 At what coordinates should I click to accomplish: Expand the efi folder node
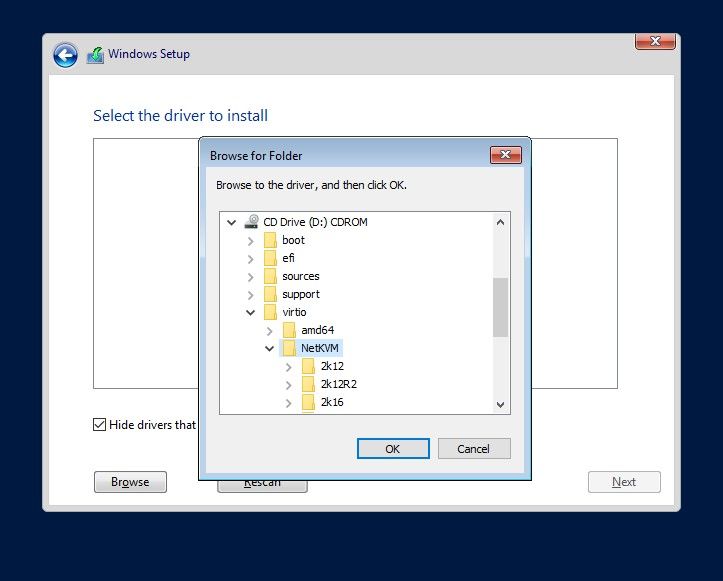(x=250, y=259)
